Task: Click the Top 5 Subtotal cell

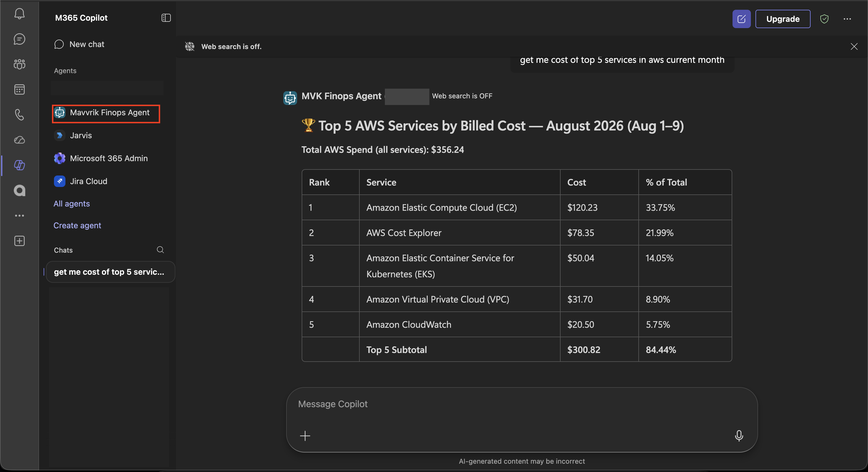Action: [x=460, y=350]
